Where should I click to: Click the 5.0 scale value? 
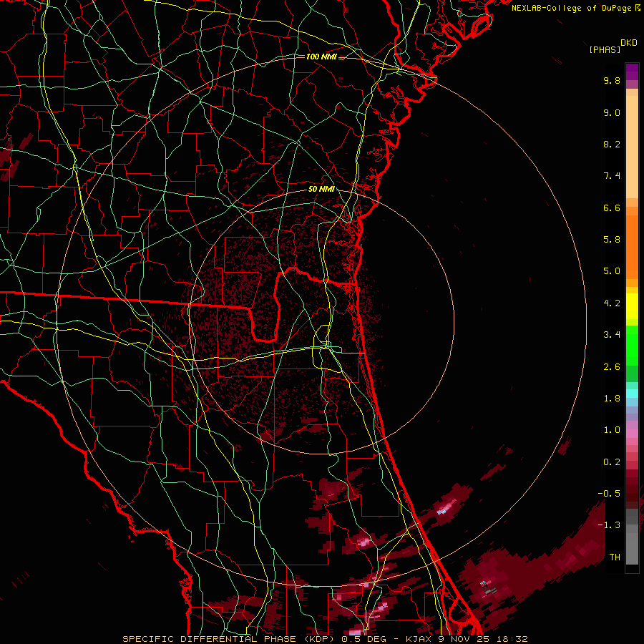point(612,271)
